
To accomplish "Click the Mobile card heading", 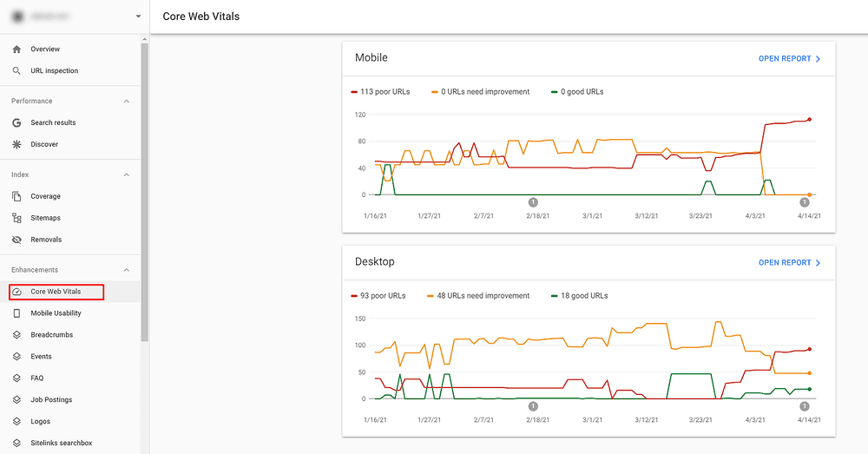I will [372, 58].
